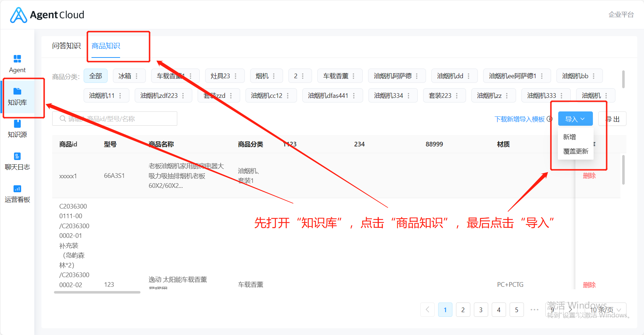Open more options for 油烟机dfas441 category
This screenshot has height=335, width=644.
click(354, 96)
